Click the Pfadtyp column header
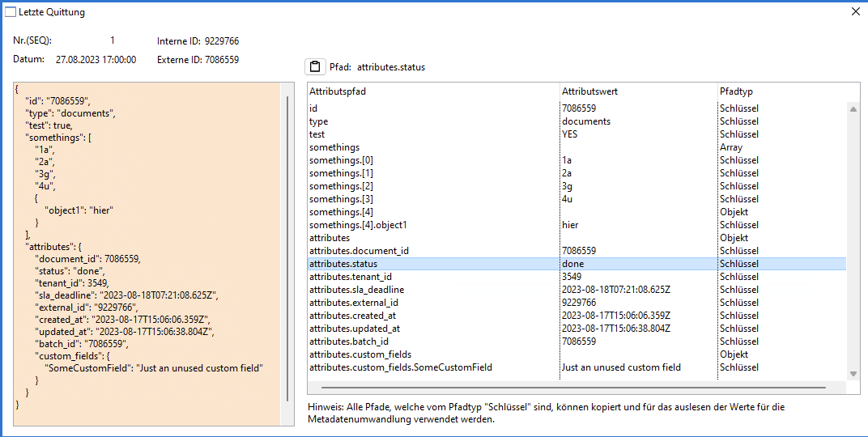Image resolution: width=868 pixels, height=437 pixels. [735, 91]
